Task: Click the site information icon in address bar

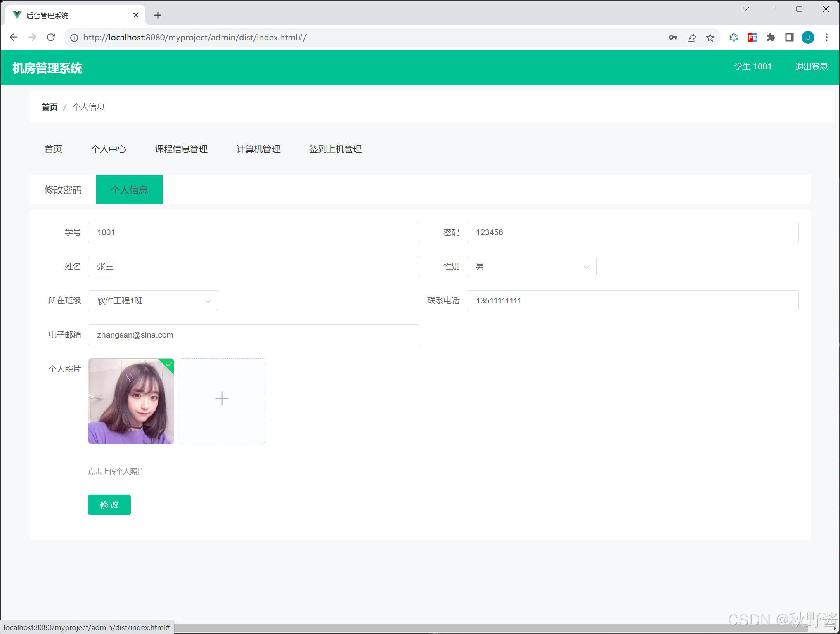Action: pos(74,38)
